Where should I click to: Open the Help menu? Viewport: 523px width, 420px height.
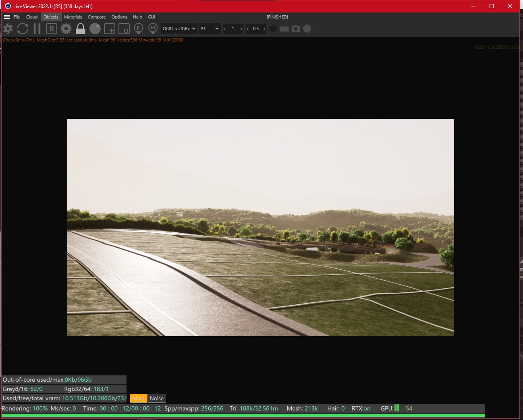coord(137,17)
